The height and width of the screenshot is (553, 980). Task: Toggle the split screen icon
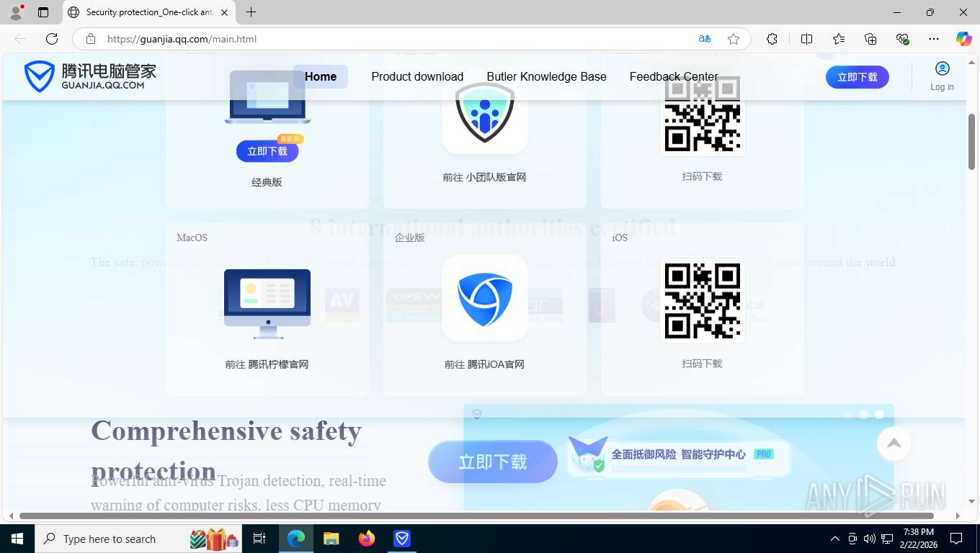click(806, 39)
